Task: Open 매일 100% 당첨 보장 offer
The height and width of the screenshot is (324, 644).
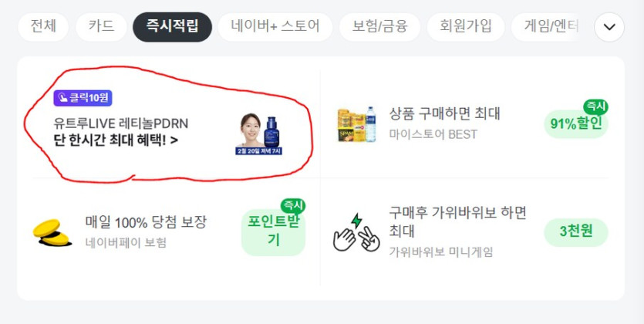Action: tap(146, 223)
